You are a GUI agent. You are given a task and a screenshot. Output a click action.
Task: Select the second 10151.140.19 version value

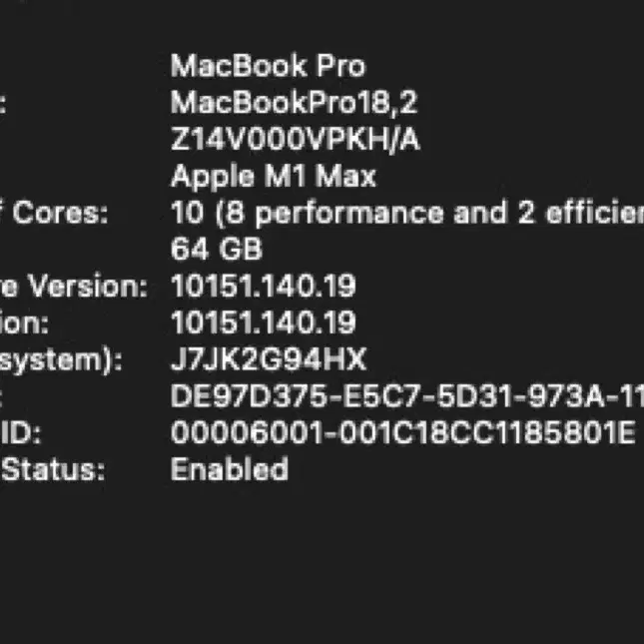(x=264, y=322)
